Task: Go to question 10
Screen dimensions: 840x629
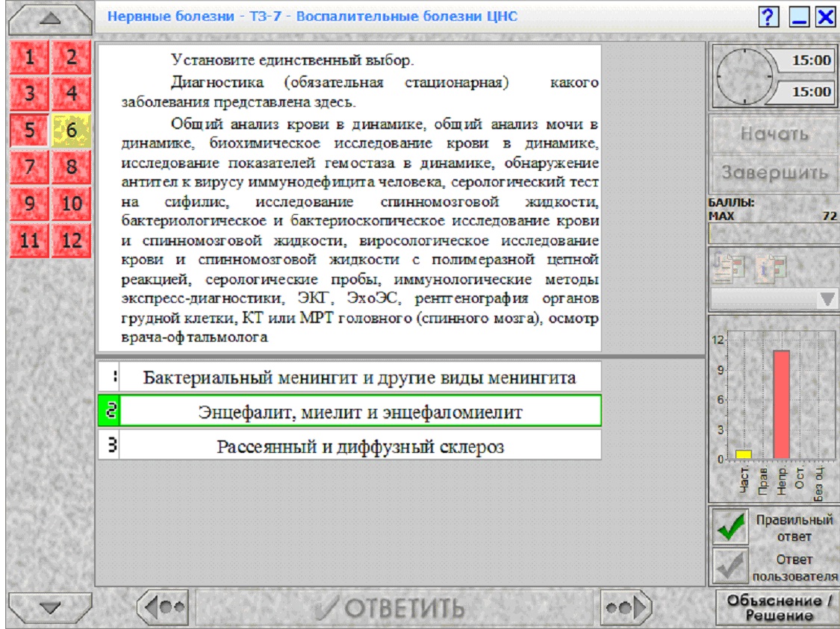Action: point(71,204)
